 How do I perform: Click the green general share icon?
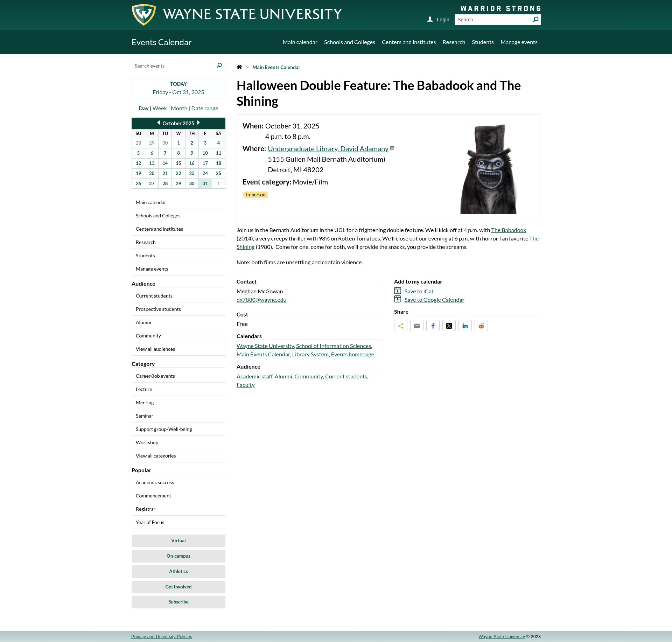pos(401,326)
